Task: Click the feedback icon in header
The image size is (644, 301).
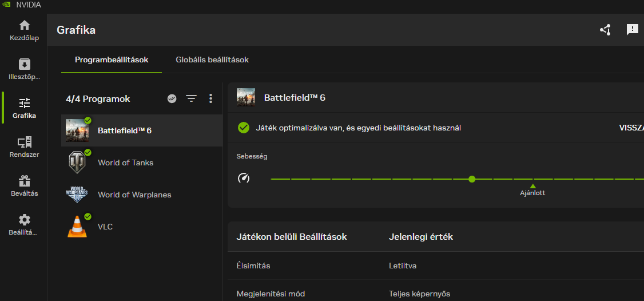Action: point(632,30)
